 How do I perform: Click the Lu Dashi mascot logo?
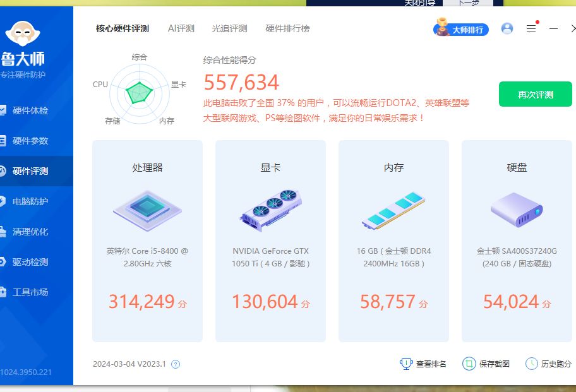(x=23, y=33)
